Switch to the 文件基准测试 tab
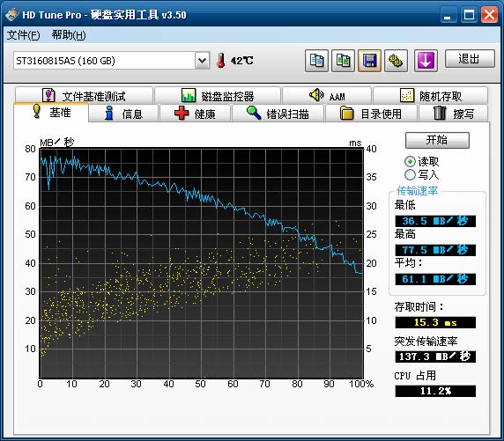The height and width of the screenshot is (441, 504). pyautogui.click(x=84, y=96)
